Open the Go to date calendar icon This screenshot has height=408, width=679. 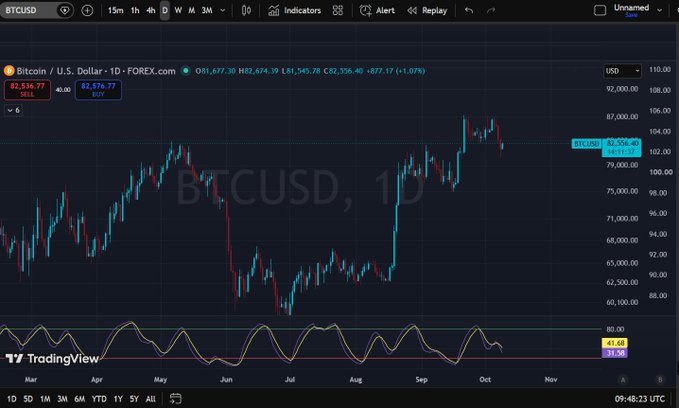pos(175,398)
